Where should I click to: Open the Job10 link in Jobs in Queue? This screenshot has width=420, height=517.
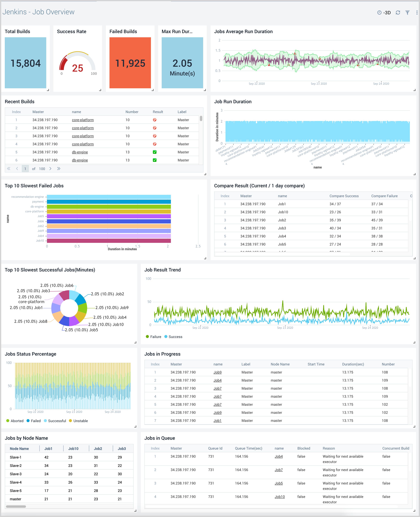tap(280, 497)
